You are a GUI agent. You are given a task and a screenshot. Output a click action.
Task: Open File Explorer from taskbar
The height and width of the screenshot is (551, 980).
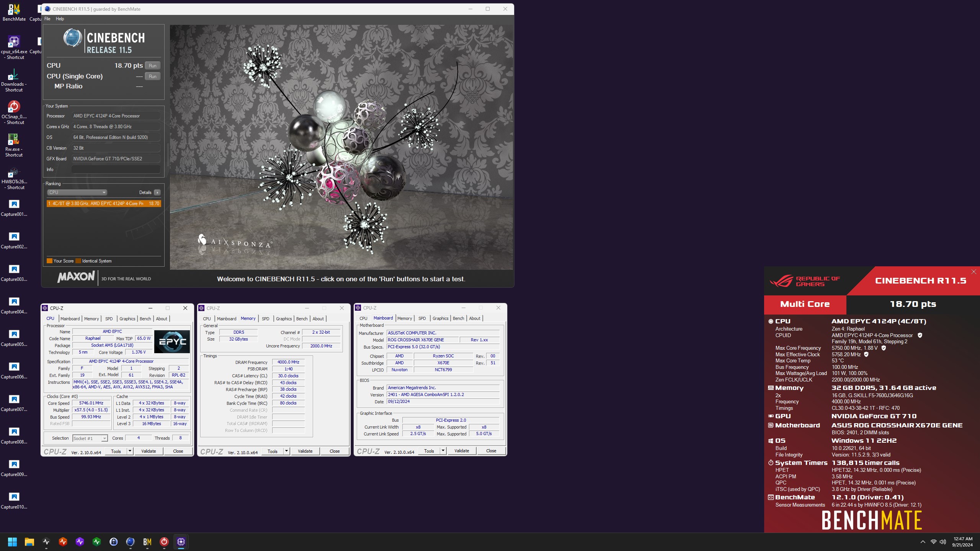point(29,542)
